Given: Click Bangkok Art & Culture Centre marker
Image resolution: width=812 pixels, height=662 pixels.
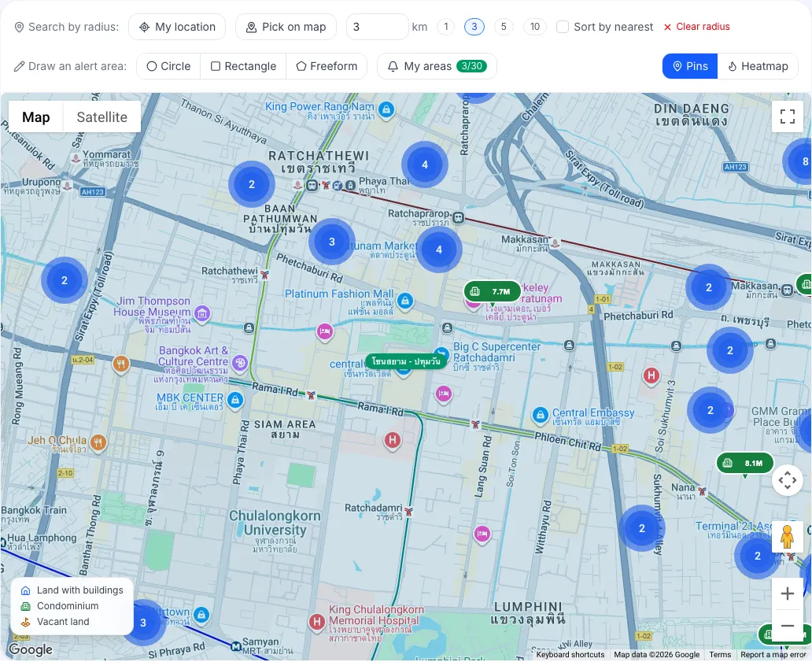Looking at the screenshot, I should click(240, 363).
